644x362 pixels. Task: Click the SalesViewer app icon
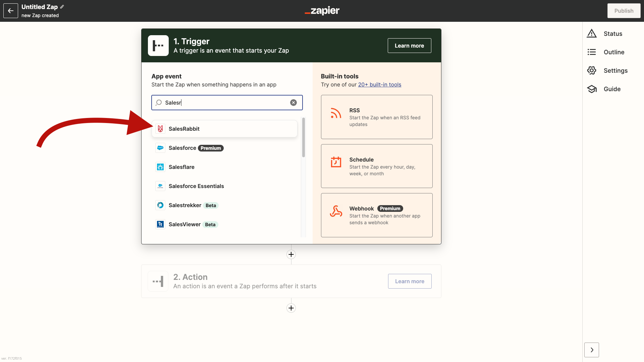(160, 224)
